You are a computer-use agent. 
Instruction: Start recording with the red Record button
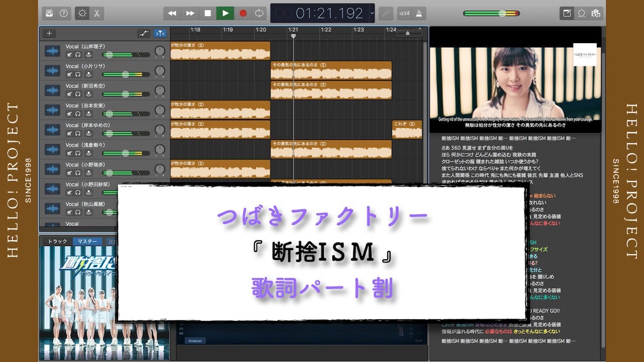(243, 13)
